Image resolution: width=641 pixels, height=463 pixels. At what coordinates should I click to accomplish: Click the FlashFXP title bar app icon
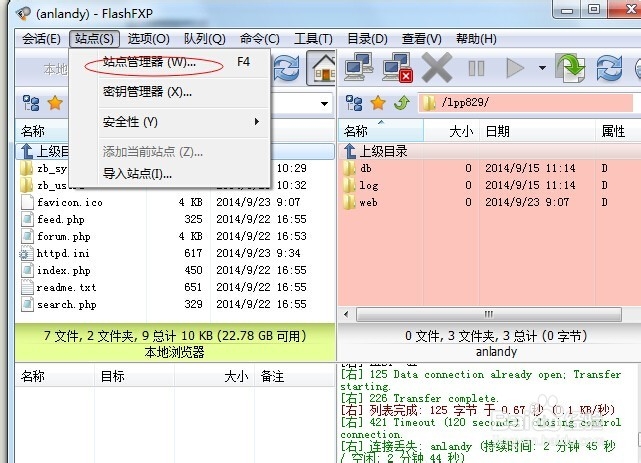pyautogui.click(x=23, y=13)
